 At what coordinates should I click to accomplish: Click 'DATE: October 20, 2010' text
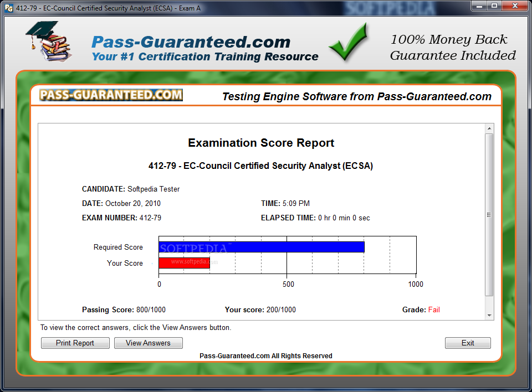point(121,203)
